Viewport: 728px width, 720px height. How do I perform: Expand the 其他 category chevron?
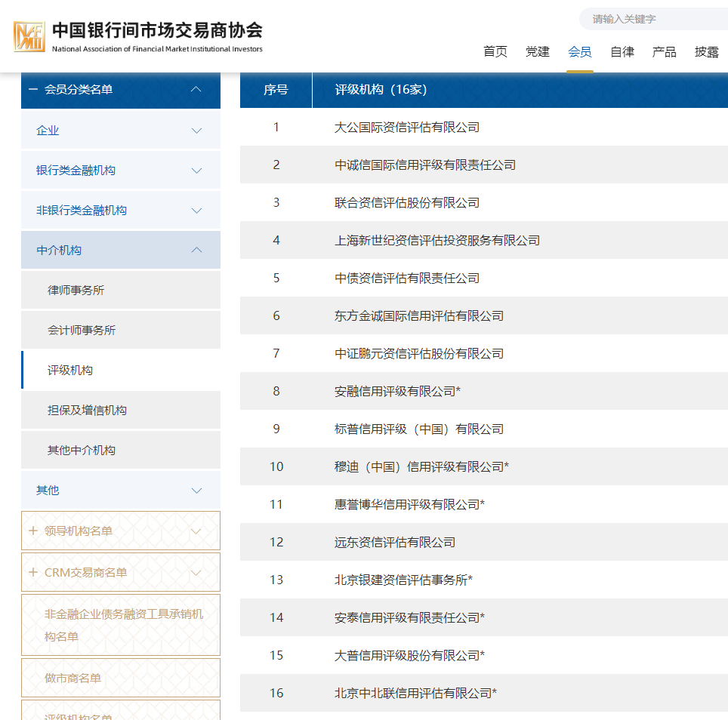click(196, 491)
